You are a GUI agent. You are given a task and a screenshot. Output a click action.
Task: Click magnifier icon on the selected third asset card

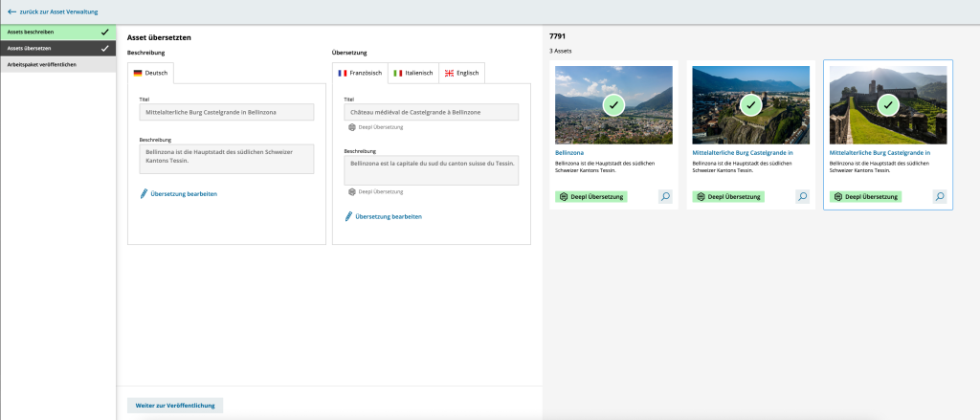(940, 196)
